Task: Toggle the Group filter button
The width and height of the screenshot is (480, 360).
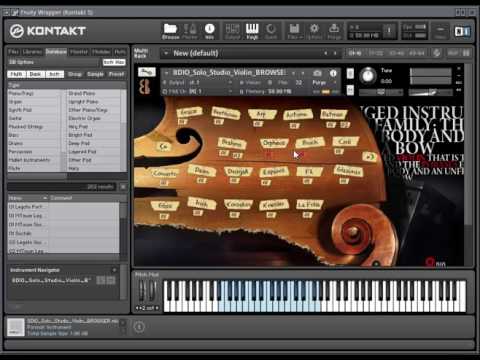Action: pos(75,74)
